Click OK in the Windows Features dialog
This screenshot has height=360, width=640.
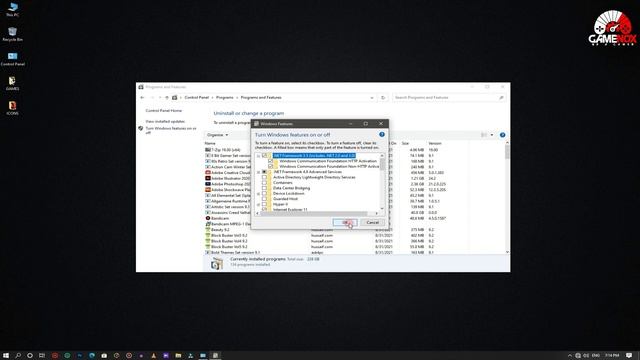pyautogui.click(x=345, y=222)
